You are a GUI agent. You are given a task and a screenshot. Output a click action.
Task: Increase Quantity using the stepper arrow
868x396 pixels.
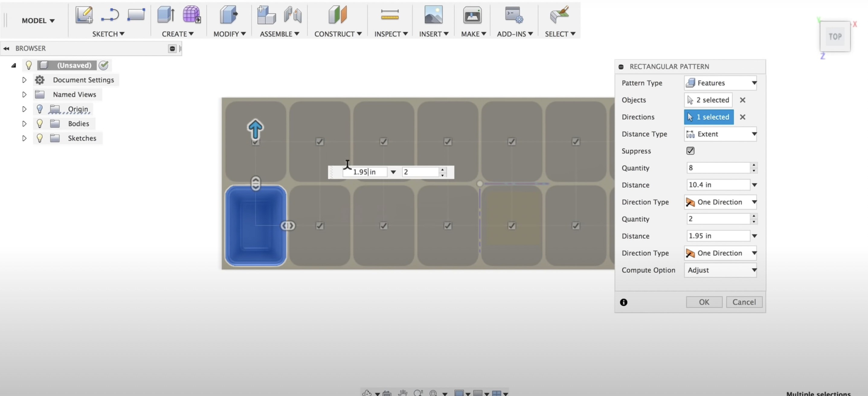pyautogui.click(x=754, y=165)
